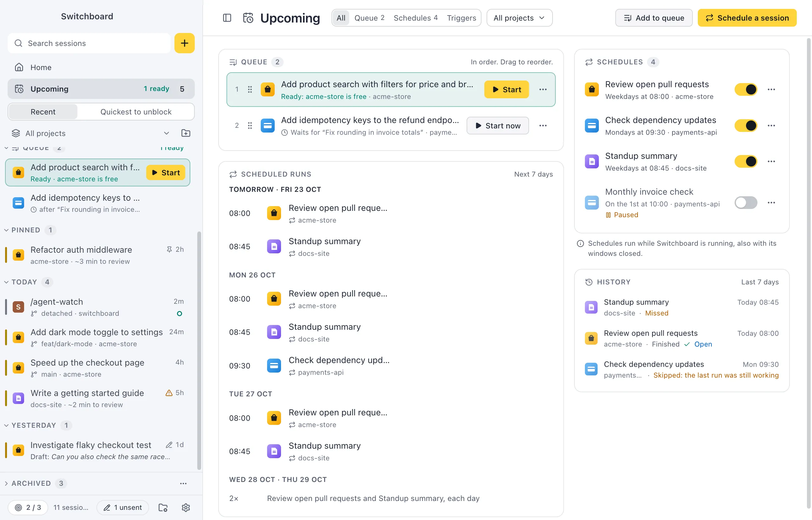The height and width of the screenshot is (520, 812).
Task: Open more menu for Monthly invoice check schedule
Action: [771, 203]
